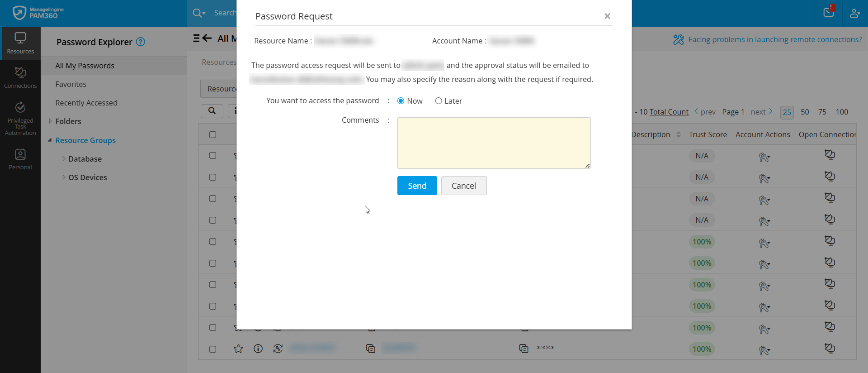Expand the Database resource group
Image resolution: width=868 pixels, height=373 pixels.
(x=64, y=159)
